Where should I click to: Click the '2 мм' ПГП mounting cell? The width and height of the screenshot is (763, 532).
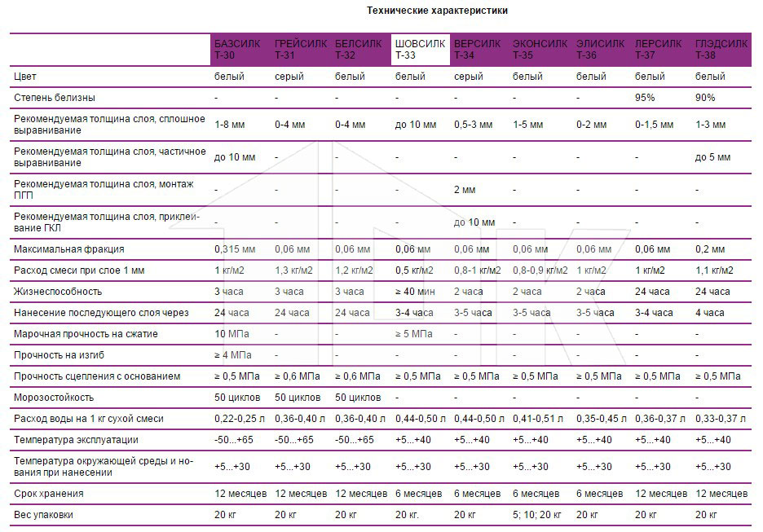tap(465, 190)
